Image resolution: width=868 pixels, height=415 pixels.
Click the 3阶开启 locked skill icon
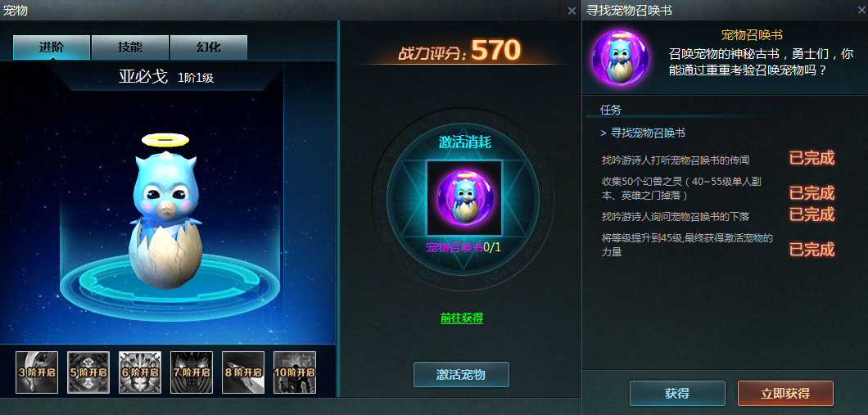(37, 372)
